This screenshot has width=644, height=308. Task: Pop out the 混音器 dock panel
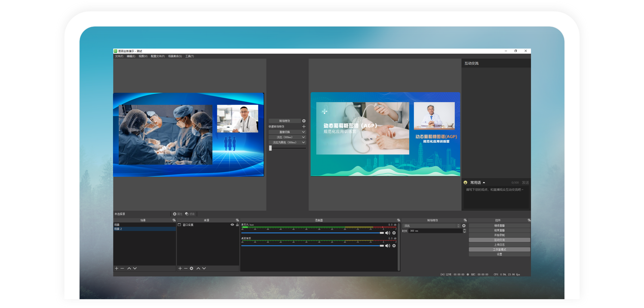[x=398, y=220]
